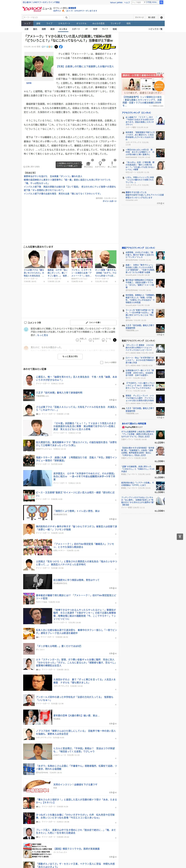
Task: Select the ライブ navigation tab
Action: coord(49,24)
